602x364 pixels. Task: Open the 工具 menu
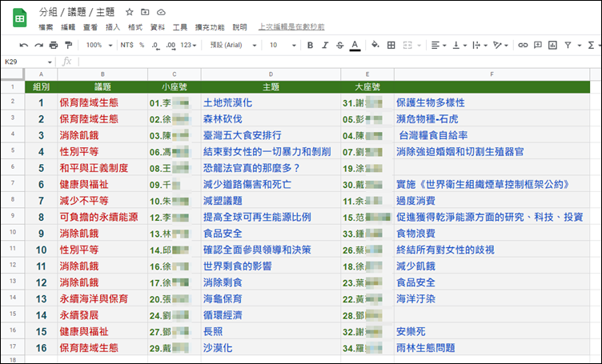click(179, 27)
